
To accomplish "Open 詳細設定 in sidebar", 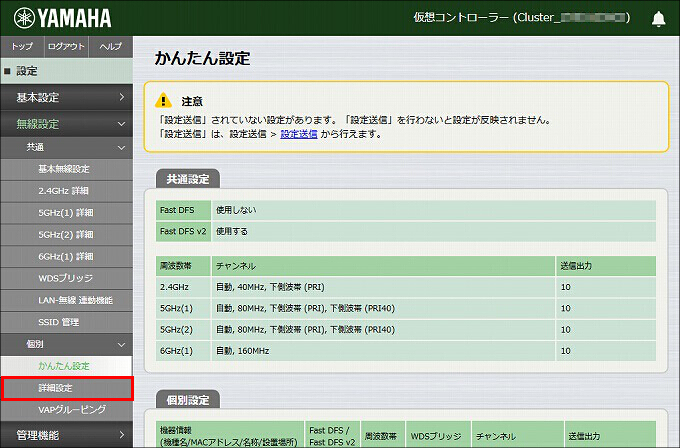I will pos(67,388).
